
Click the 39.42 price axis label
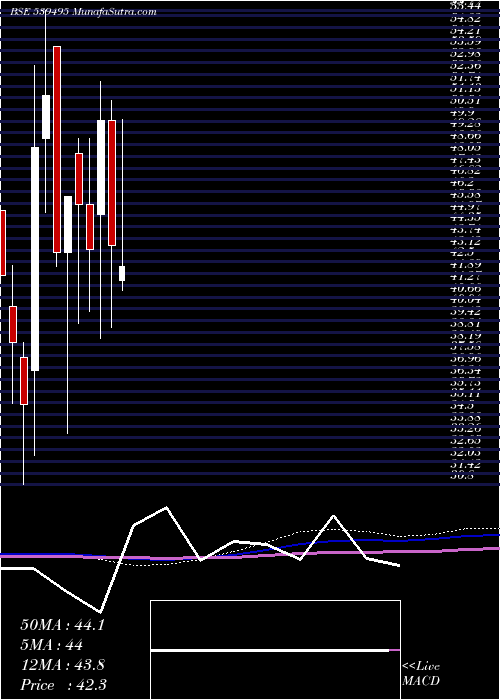pyautogui.click(x=466, y=311)
